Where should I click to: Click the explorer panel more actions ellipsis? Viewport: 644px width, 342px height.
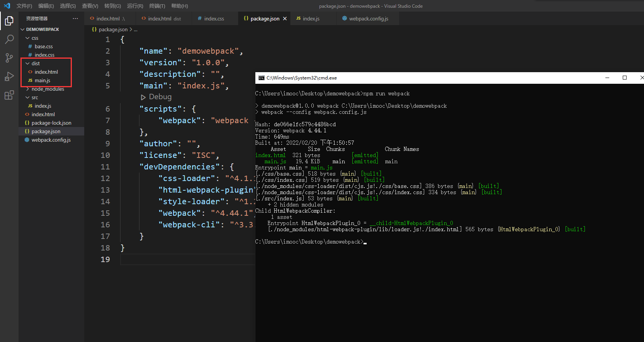click(x=75, y=19)
